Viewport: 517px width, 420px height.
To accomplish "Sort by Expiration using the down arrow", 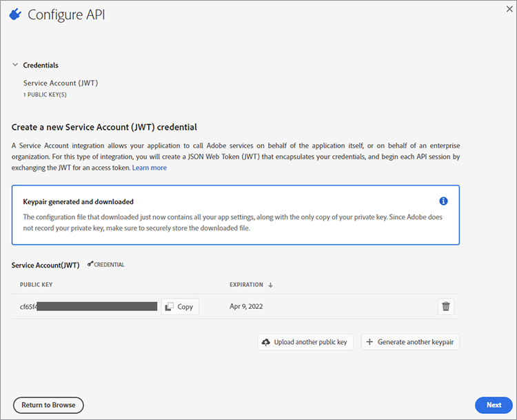I will click(x=270, y=285).
